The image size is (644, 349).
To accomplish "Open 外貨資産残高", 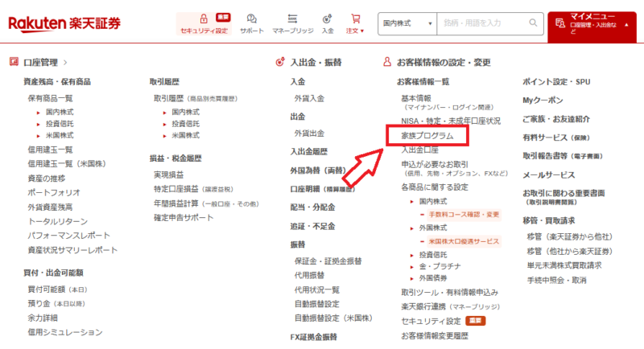I will click(x=50, y=207).
